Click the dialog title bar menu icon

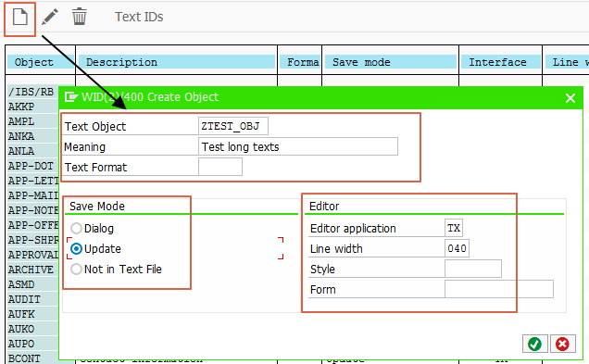coord(71,97)
